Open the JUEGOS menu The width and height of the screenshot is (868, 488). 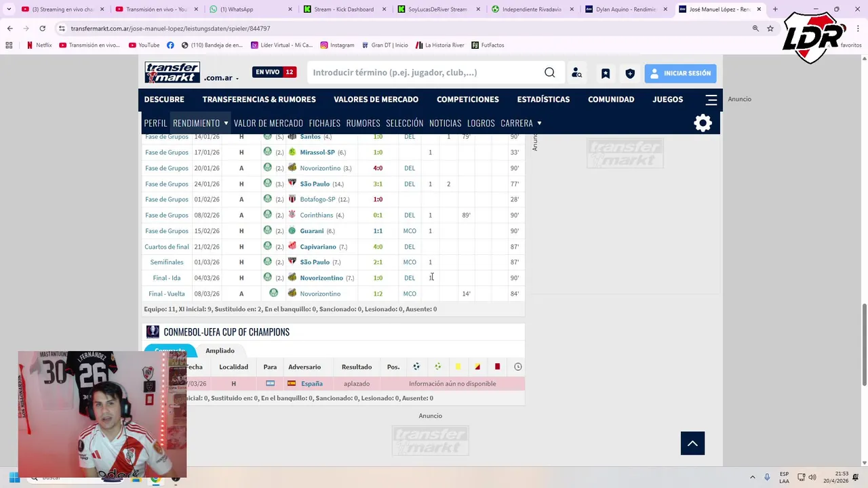(668, 100)
